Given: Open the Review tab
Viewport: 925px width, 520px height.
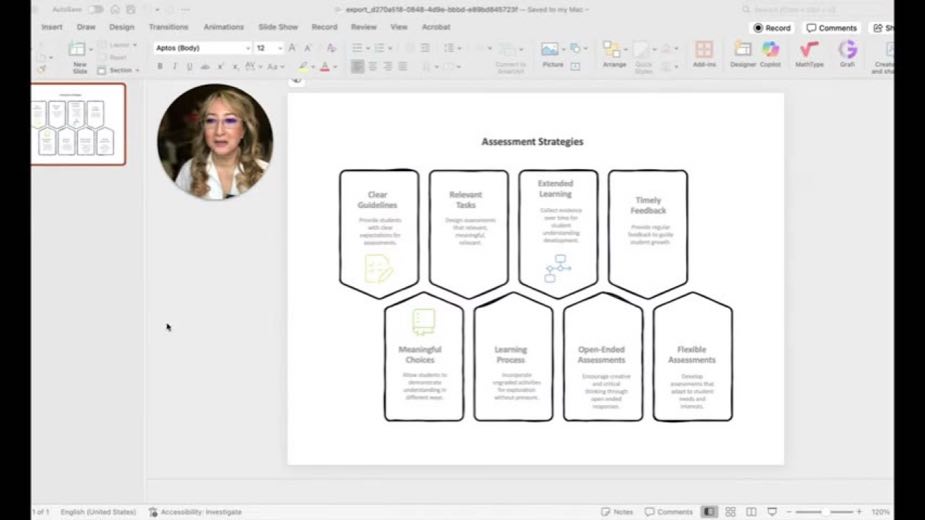Looking at the screenshot, I should [363, 27].
